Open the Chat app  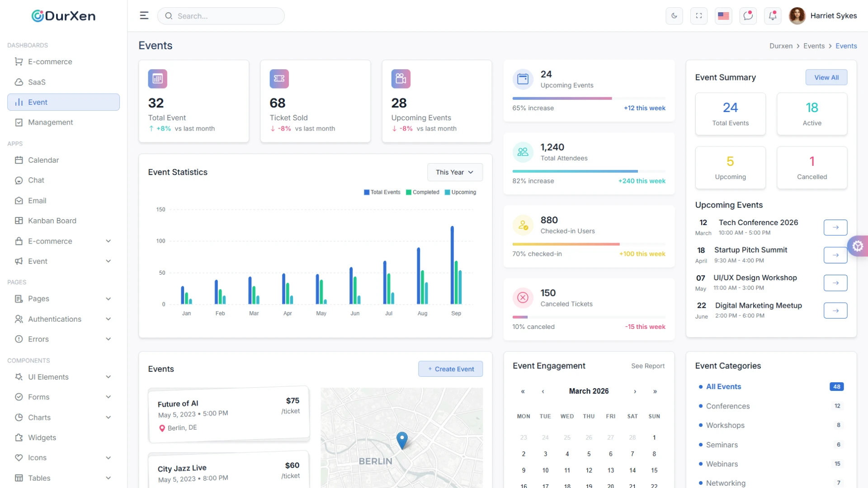[63, 180]
